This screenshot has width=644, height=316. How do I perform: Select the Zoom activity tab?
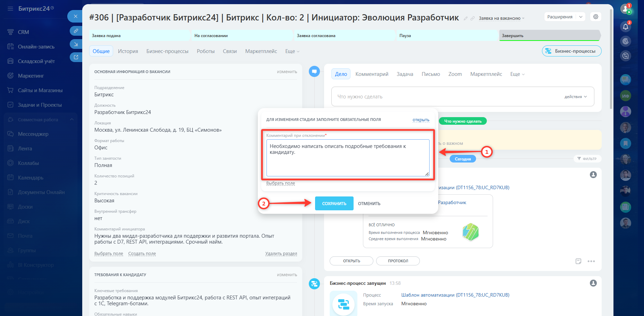click(455, 74)
